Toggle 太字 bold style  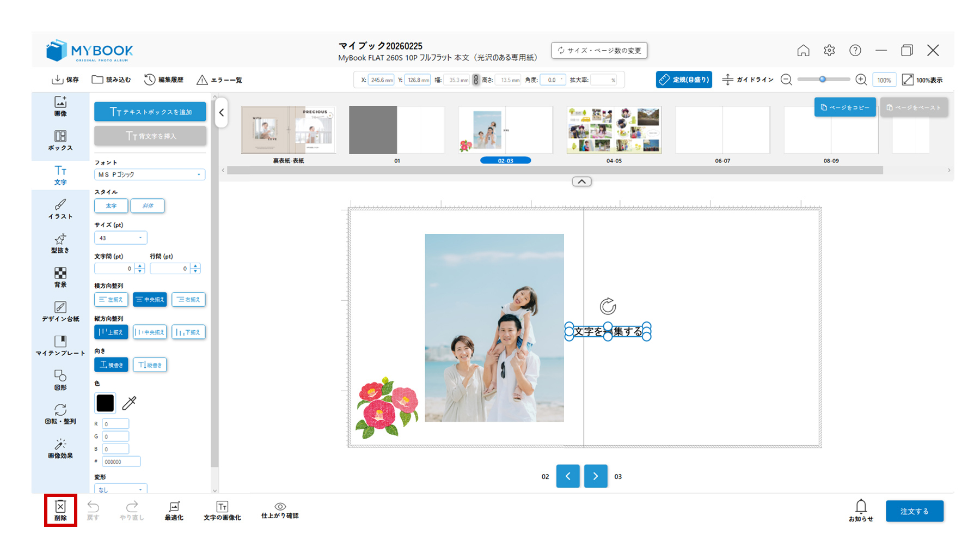(x=111, y=206)
